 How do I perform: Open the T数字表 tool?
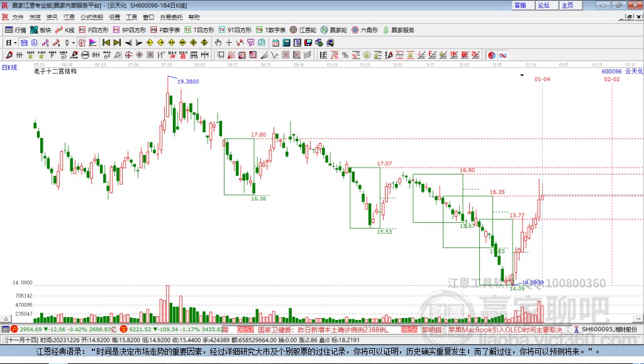click(270, 30)
